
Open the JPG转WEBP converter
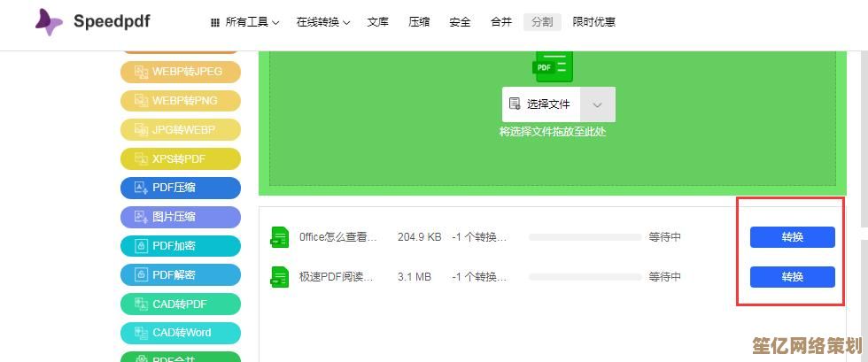pyautogui.click(x=181, y=130)
